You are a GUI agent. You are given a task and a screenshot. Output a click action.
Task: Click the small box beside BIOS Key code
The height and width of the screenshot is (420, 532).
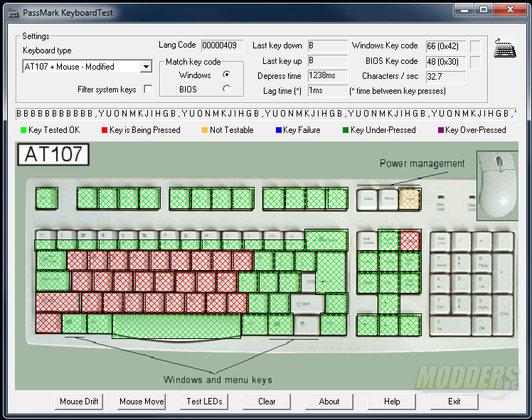point(475,62)
